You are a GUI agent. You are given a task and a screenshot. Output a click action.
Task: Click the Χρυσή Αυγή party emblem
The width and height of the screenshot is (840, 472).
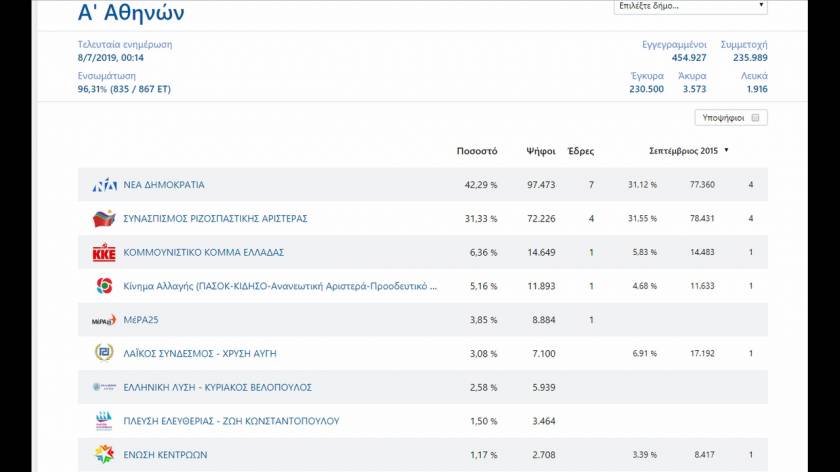104,353
